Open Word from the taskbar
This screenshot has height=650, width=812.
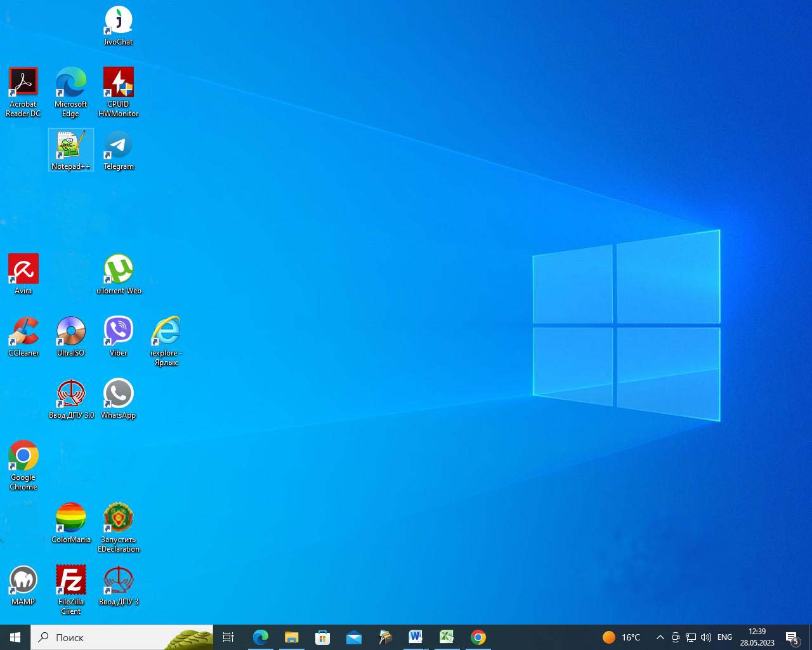[416, 637]
